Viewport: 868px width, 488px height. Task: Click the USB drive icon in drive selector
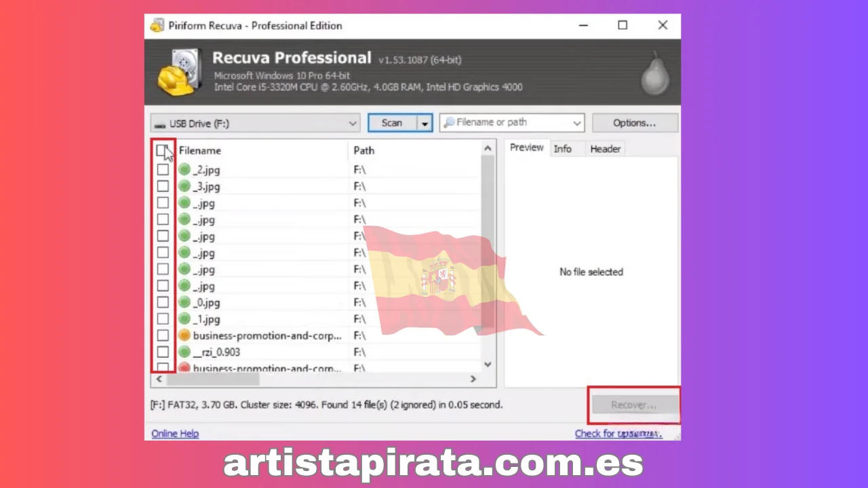click(159, 124)
